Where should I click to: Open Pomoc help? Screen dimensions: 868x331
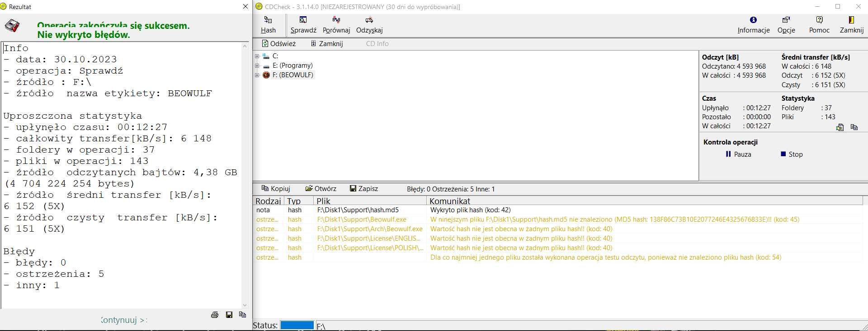pos(819,25)
